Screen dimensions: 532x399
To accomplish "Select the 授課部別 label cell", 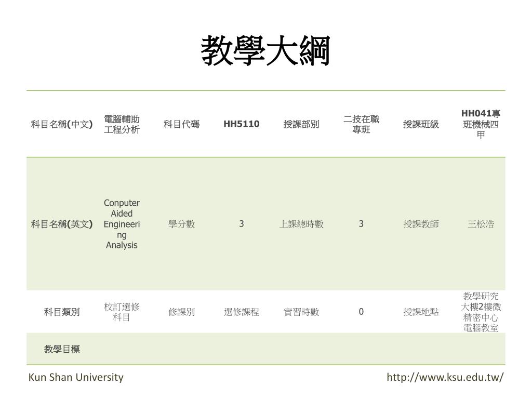I will [301, 124].
